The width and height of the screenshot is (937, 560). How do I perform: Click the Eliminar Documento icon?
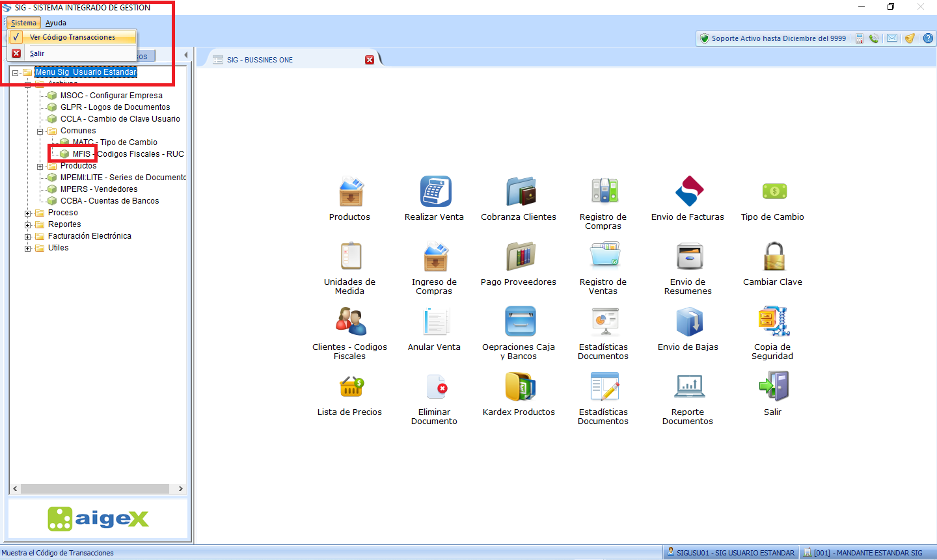coord(435,387)
